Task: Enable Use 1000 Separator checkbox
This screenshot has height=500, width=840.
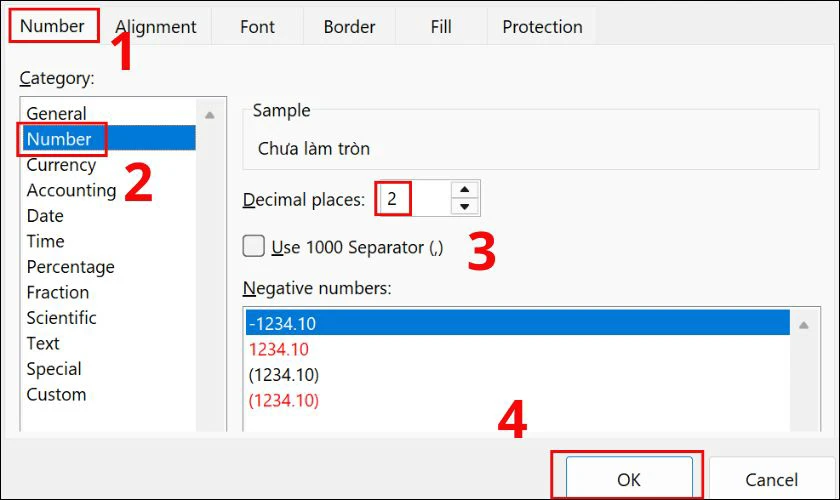Action: (x=253, y=247)
